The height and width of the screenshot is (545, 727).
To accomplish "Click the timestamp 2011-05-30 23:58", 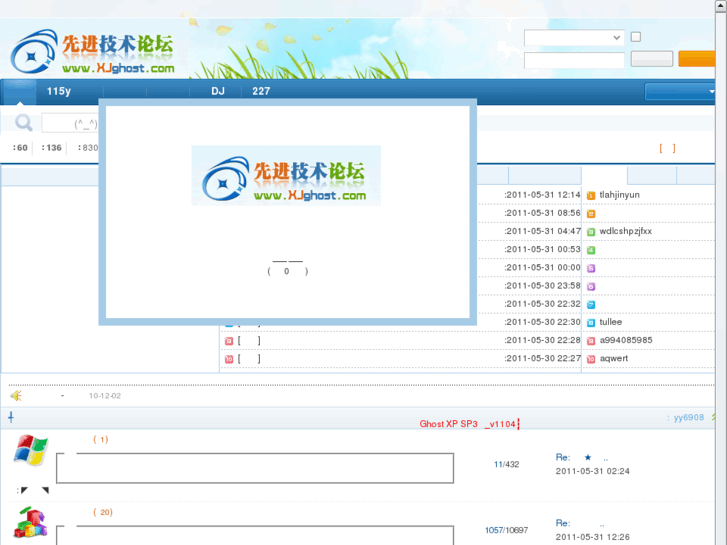I will tap(543, 286).
